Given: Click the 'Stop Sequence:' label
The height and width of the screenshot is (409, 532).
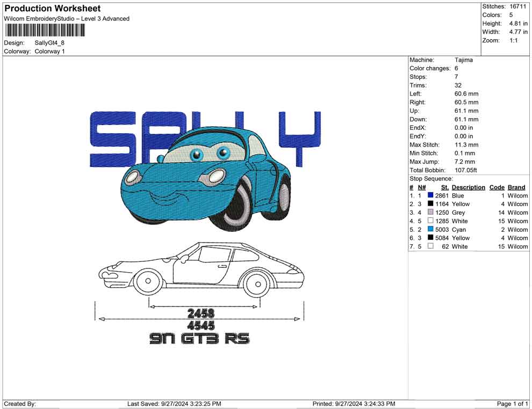Looking at the screenshot, I should 431,179.
